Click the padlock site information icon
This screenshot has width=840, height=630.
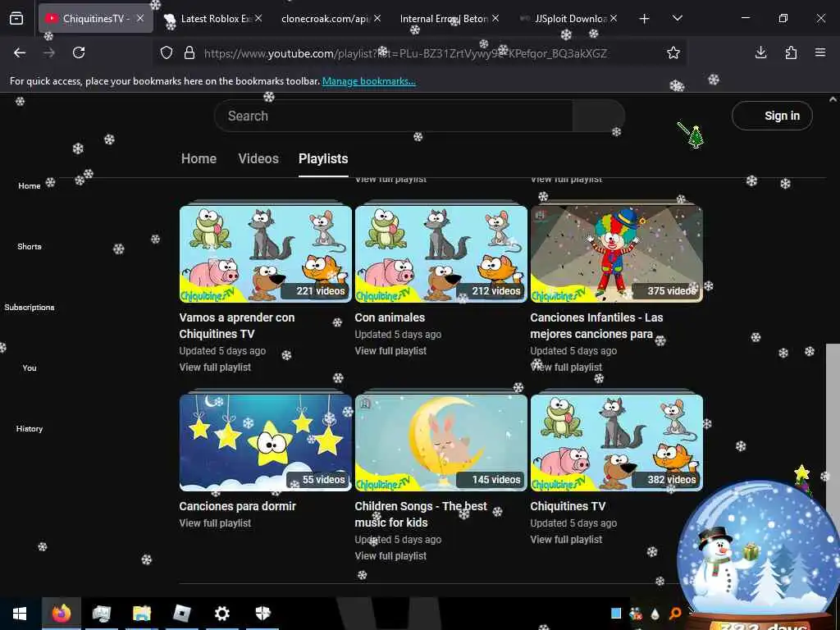point(189,53)
